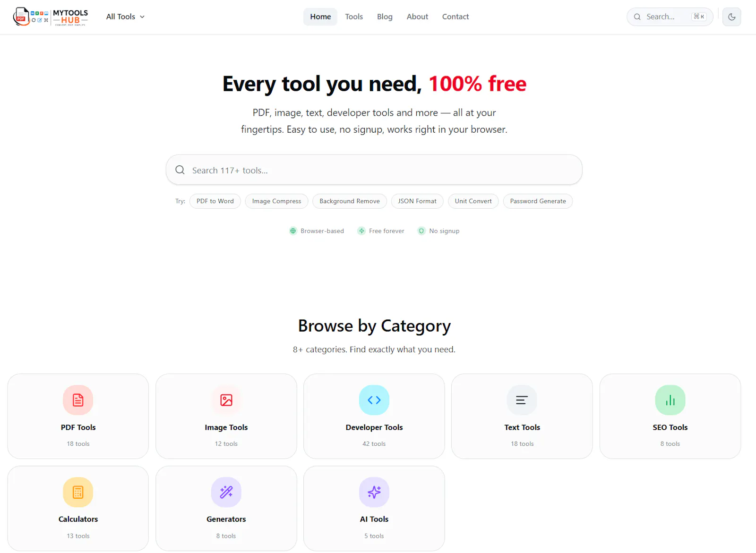Open the Contact nav item
The height and width of the screenshot is (553, 756).
(x=455, y=17)
